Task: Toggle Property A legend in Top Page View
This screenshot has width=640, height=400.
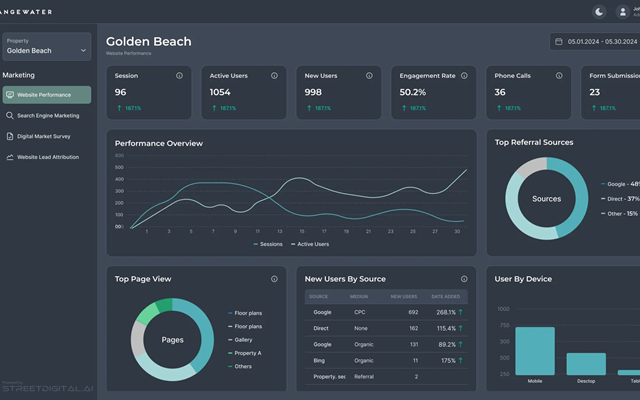Action: click(244, 353)
